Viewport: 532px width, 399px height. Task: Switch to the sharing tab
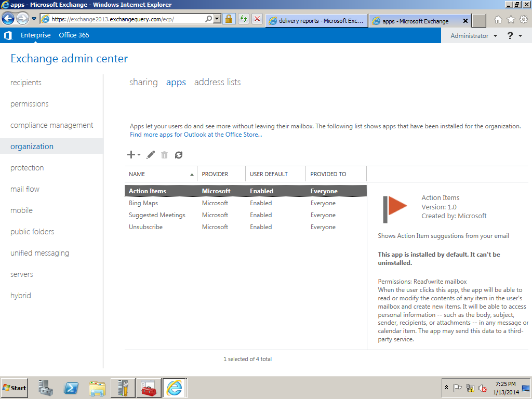click(x=143, y=82)
